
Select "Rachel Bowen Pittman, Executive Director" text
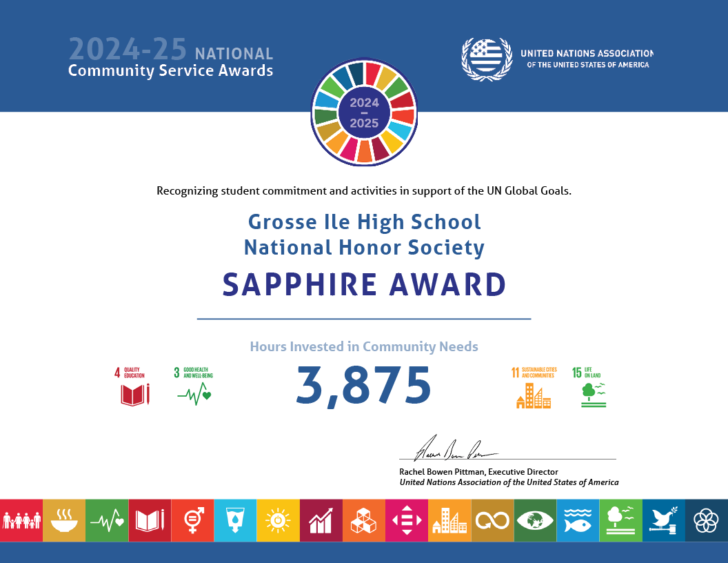(x=478, y=472)
